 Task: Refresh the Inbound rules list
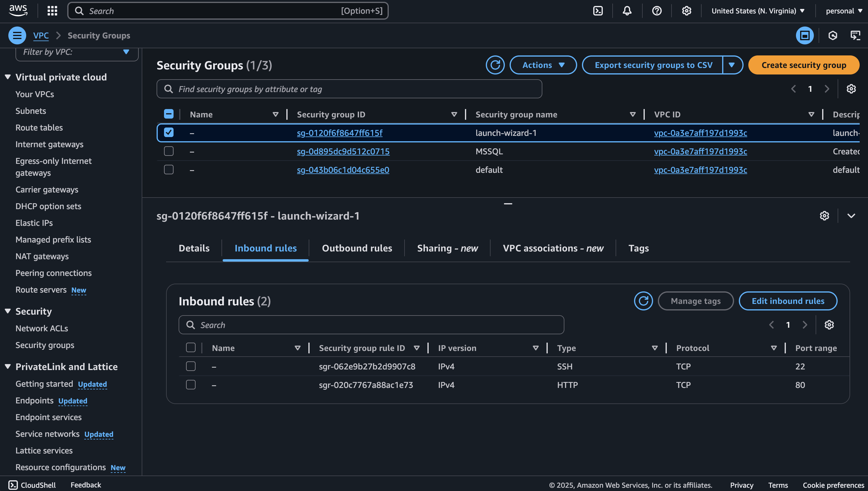click(x=643, y=301)
